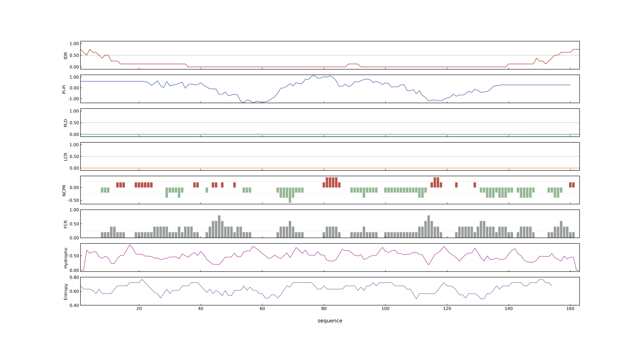Click the deepest green NCPR bar near position 69

(x=290, y=195)
